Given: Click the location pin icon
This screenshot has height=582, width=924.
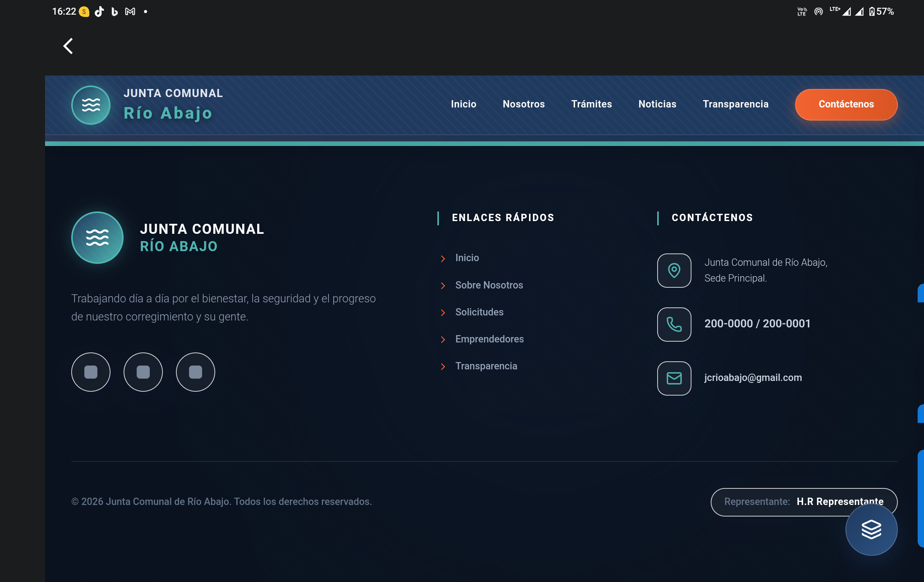Looking at the screenshot, I should tap(674, 270).
